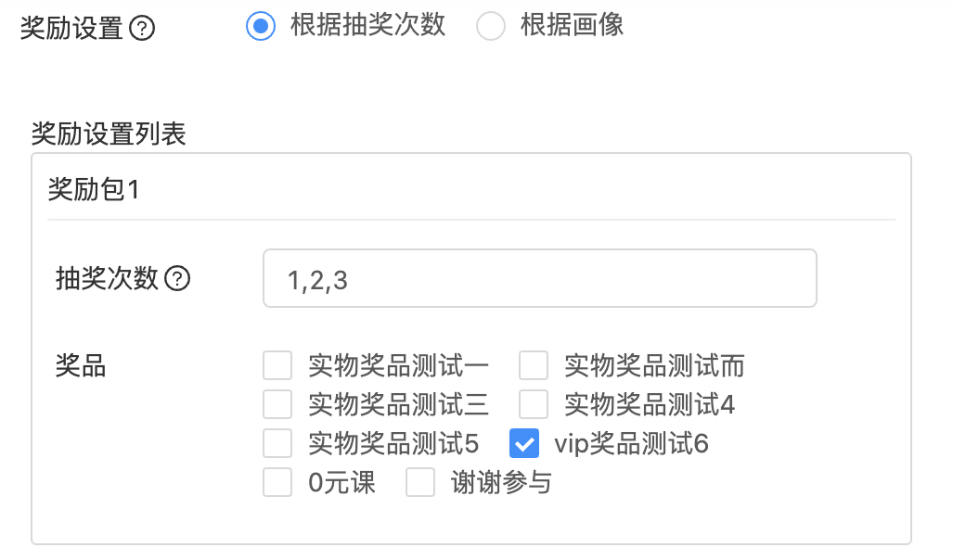Screen dimensions: 953x560
Task: Click the 抽奖次数 field label text
Action: coord(108,278)
